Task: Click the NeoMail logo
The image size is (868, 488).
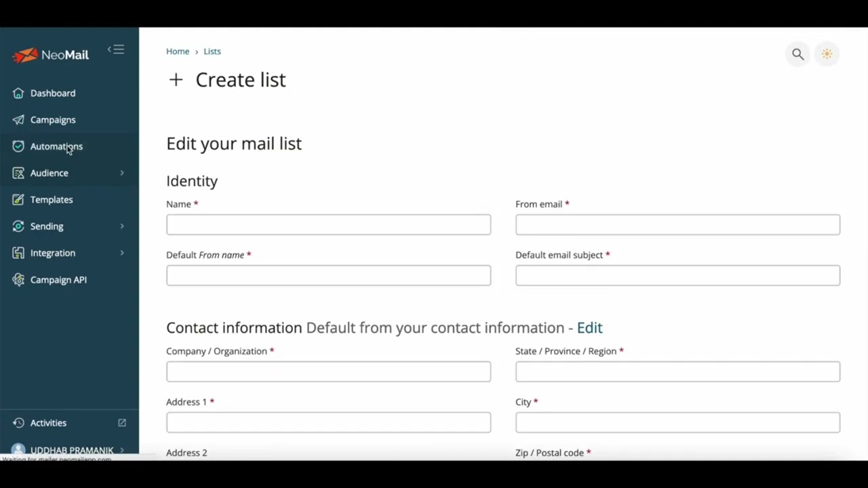Action: coord(51,55)
